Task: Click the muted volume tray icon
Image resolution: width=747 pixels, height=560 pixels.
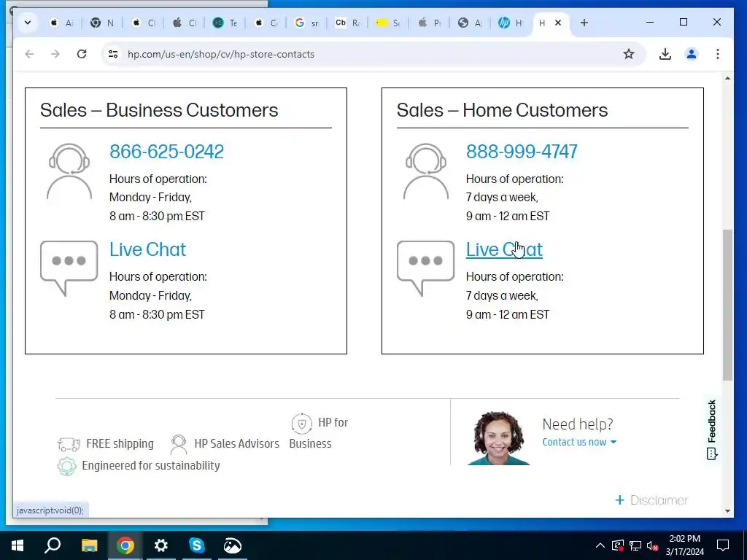Action: point(653,545)
